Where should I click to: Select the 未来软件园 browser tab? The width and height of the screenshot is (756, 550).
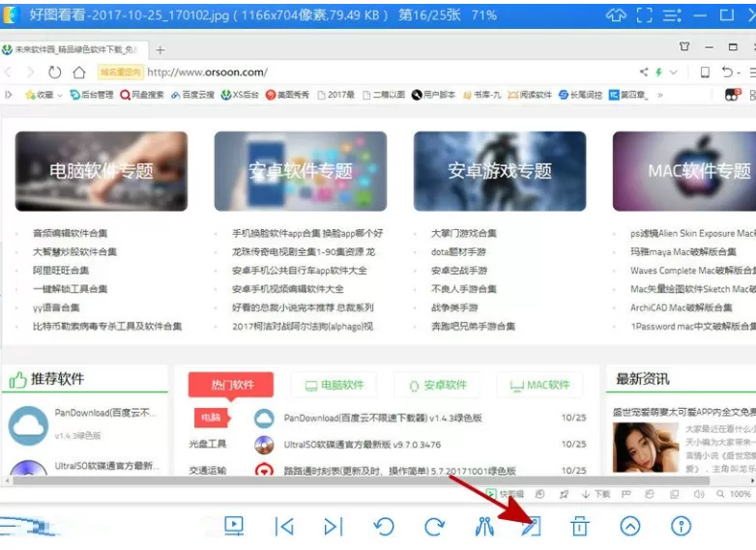73,49
